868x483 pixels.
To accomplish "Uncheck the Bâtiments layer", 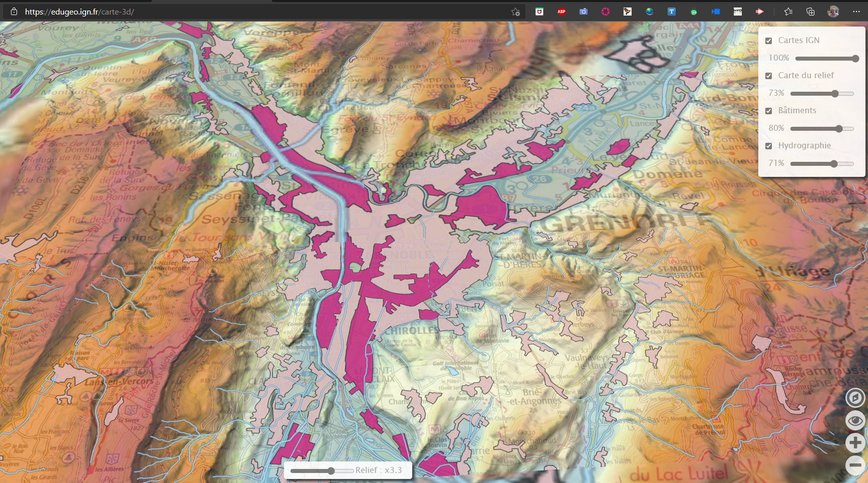I will 769,110.
